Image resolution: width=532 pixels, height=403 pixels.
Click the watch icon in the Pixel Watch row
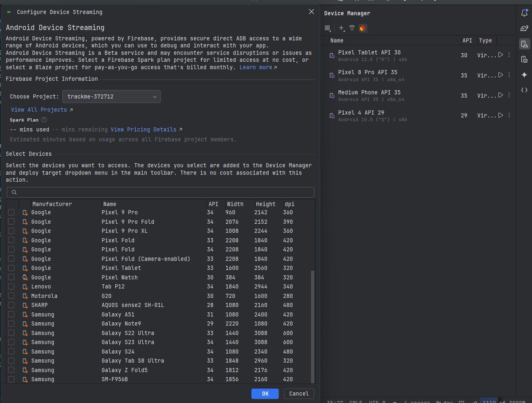point(25,277)
